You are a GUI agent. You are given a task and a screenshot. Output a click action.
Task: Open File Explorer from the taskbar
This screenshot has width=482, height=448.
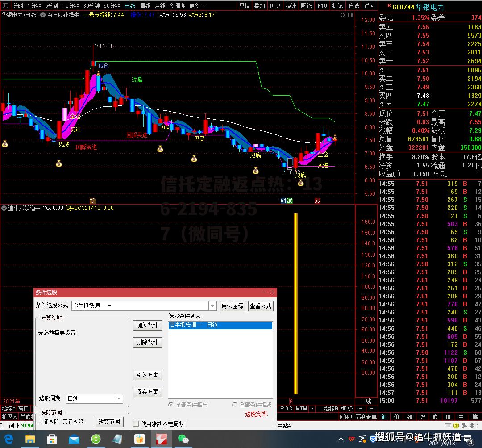30,439
